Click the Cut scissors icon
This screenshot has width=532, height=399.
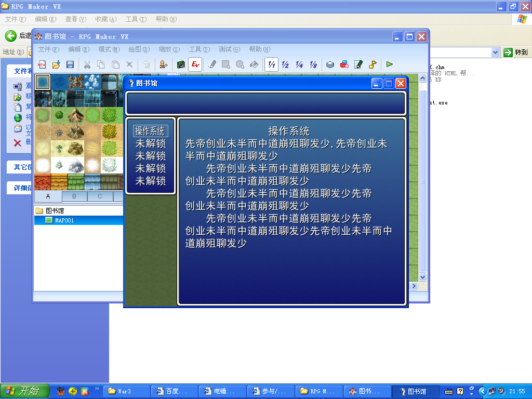(x=87, y=64)
